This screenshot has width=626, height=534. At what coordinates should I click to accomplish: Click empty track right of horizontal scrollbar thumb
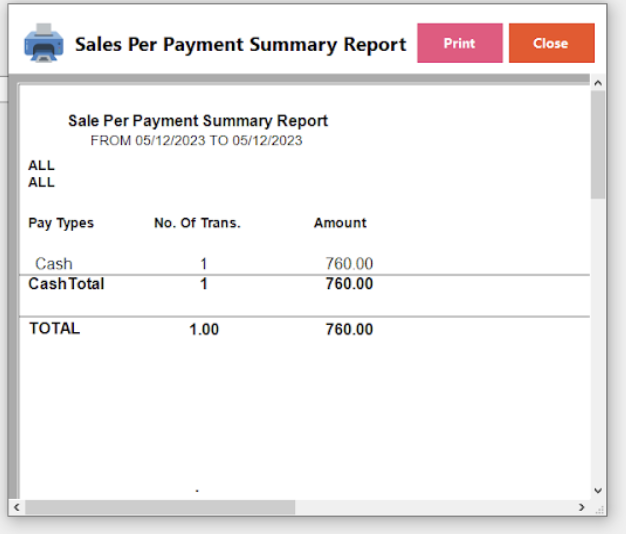tap(434, 507)
